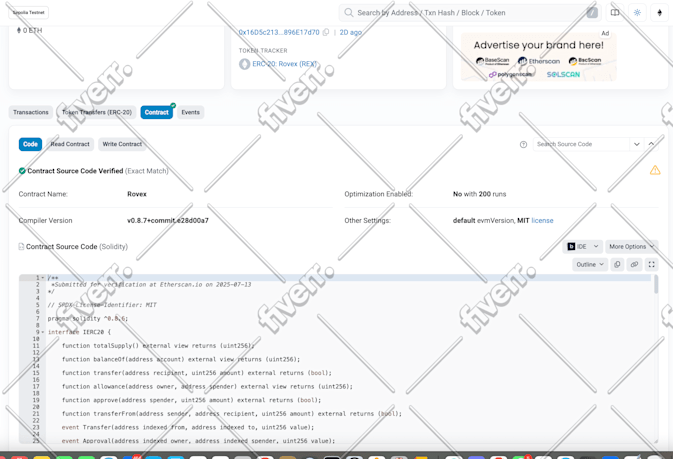Click the verified green checkmark icon

tap(22, 171)
